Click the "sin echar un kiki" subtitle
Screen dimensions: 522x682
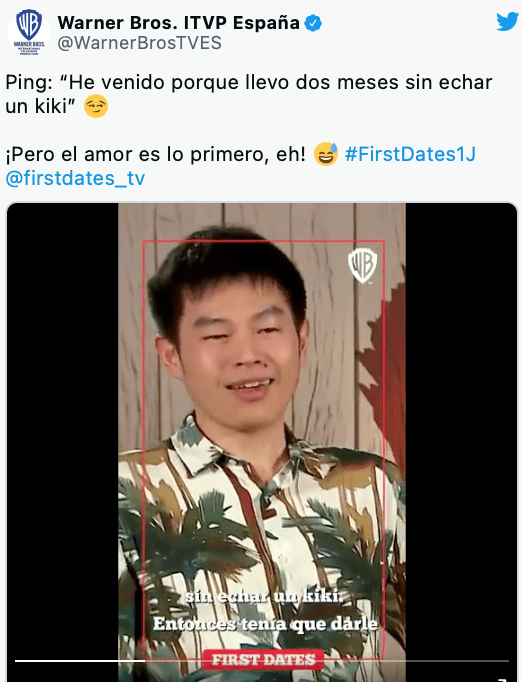coord(264,596)
